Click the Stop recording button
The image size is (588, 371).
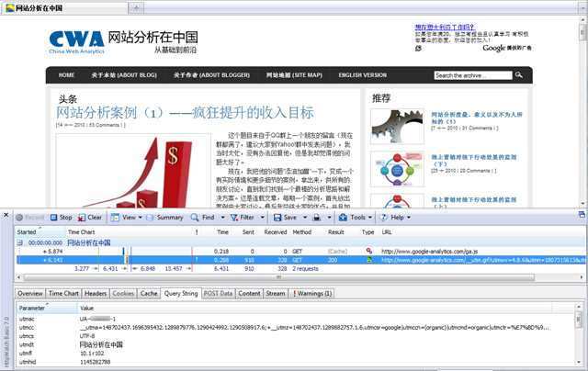click(61, 218)
